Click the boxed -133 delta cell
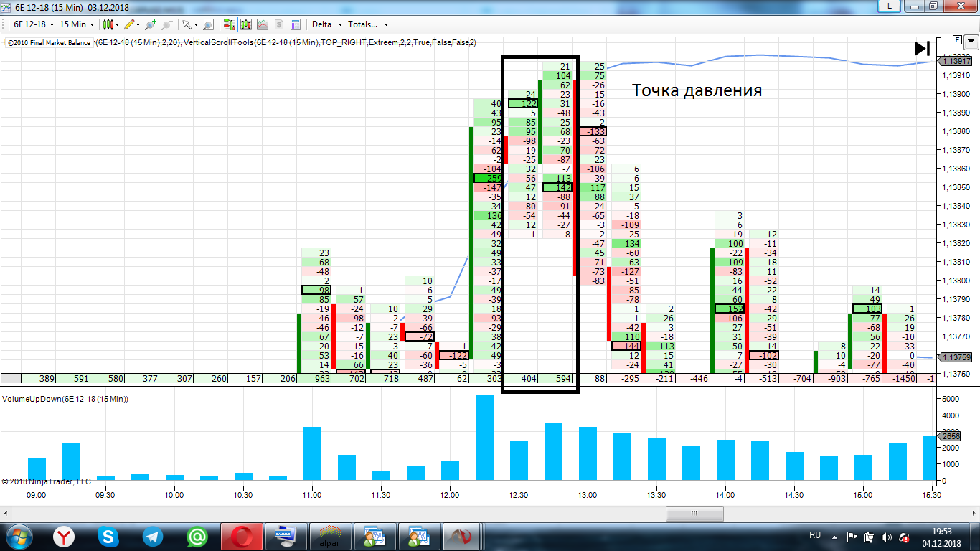This screenshot has height=551, width=980. (x=593, y=131)
